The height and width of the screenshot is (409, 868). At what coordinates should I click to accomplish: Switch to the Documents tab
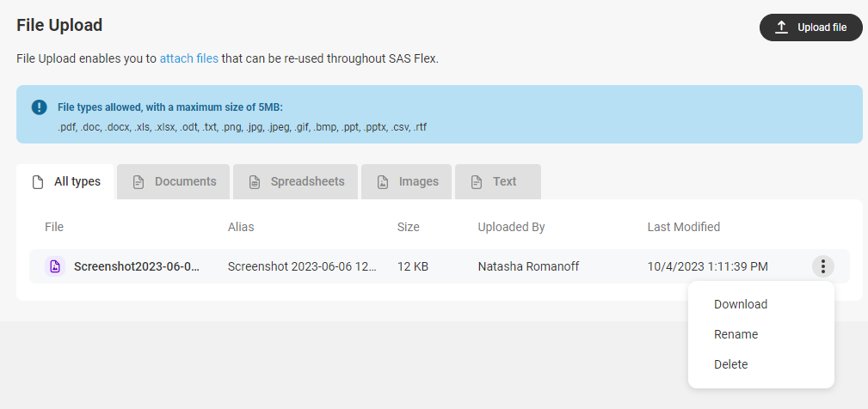tap(173, 182)
